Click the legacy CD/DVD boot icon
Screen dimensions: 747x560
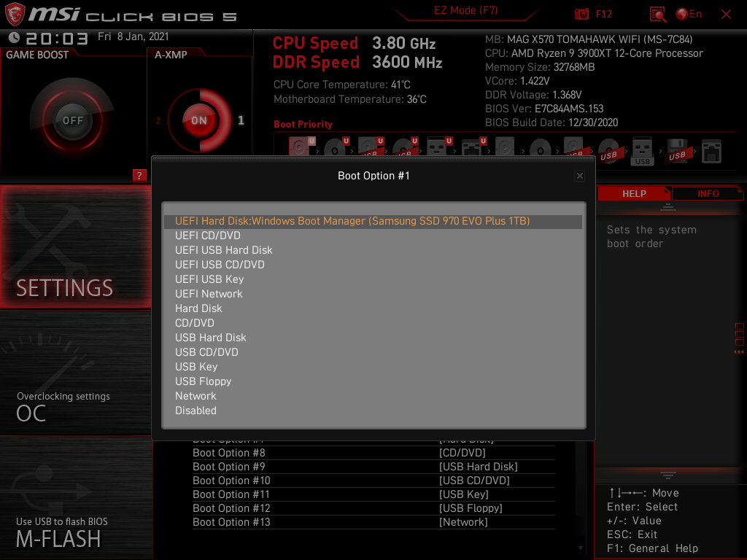[540, 148]
